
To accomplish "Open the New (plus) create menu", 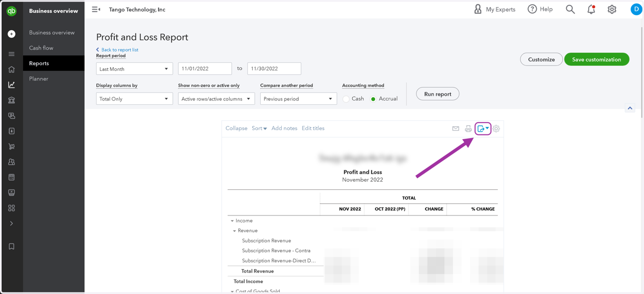I will (11, 34).
